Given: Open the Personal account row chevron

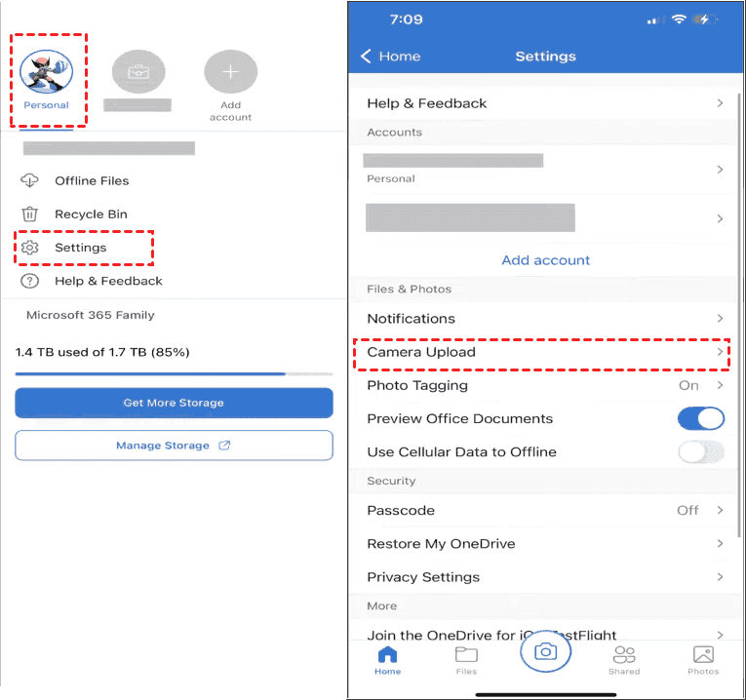Looking at the screenshot, I should (x=720, y=170).
